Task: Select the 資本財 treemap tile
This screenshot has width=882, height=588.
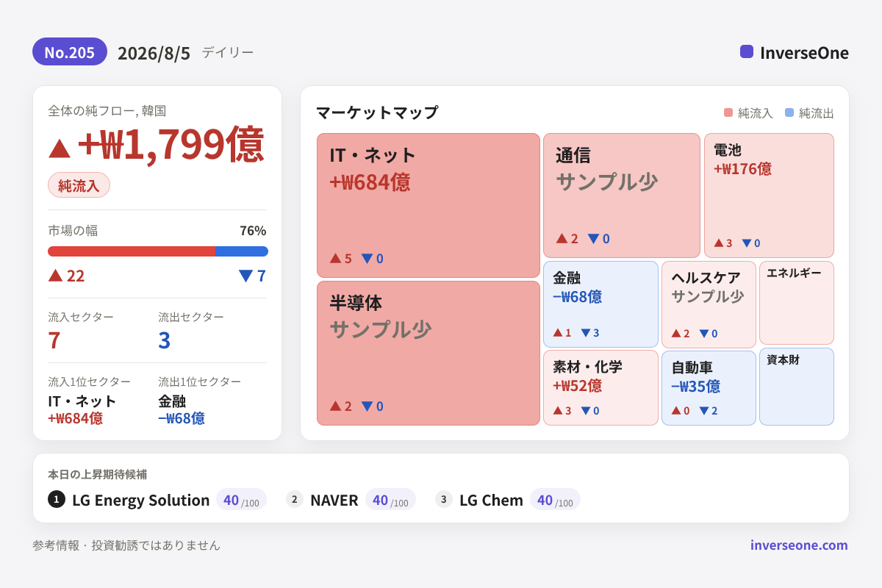Action: [x=797, y=387]
